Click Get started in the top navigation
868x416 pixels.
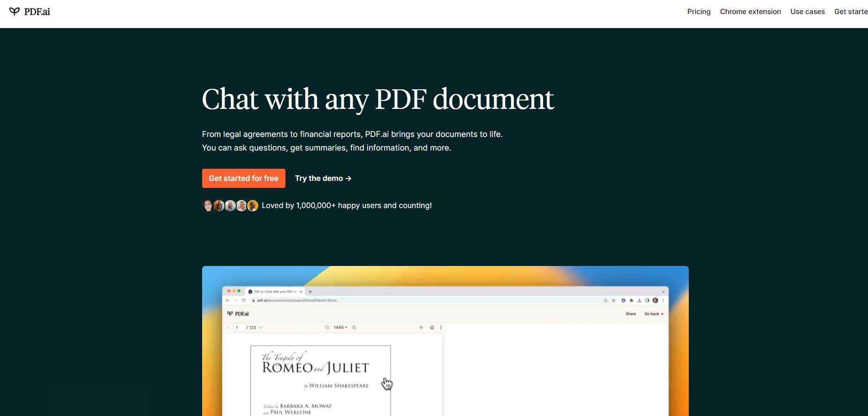pos(851,12)
